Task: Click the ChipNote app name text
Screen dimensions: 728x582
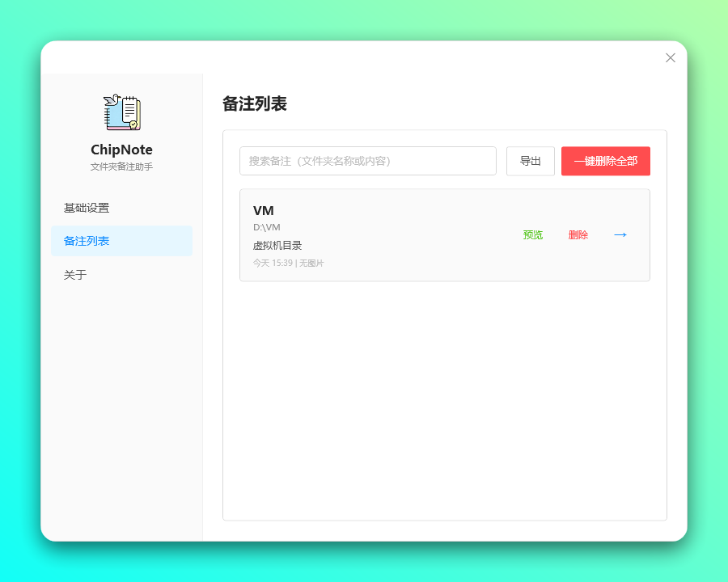Action: pyautogui.click(x=121, y=150)
